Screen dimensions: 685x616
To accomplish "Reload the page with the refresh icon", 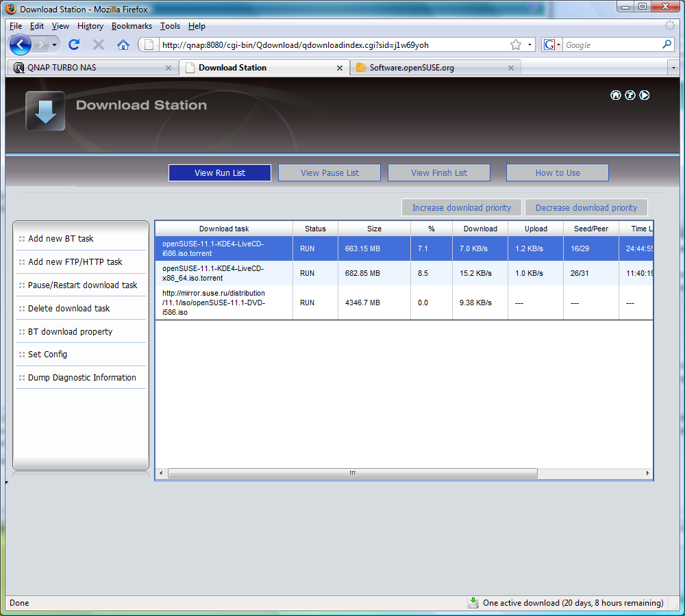I will tap(74, 44).
